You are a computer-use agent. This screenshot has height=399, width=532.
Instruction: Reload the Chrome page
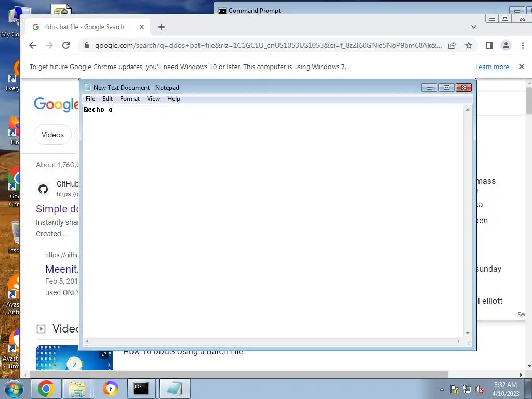tap(66, 46)
